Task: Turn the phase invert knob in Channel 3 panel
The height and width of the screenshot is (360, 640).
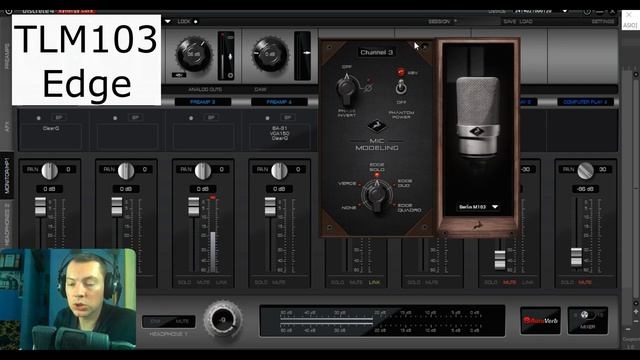Action: click(x=346, y=88)
